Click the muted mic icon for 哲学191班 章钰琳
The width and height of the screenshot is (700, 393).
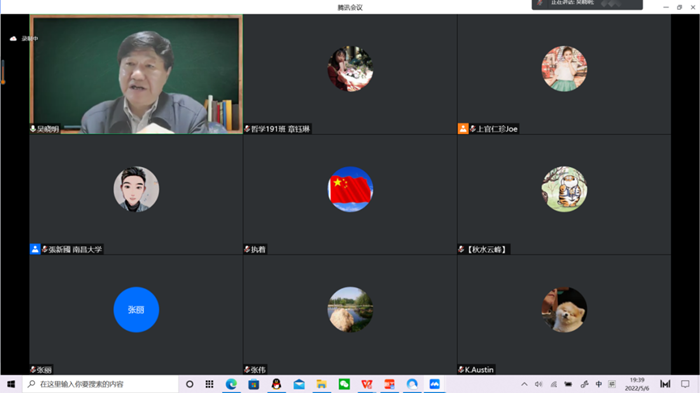tap(247, 129)
